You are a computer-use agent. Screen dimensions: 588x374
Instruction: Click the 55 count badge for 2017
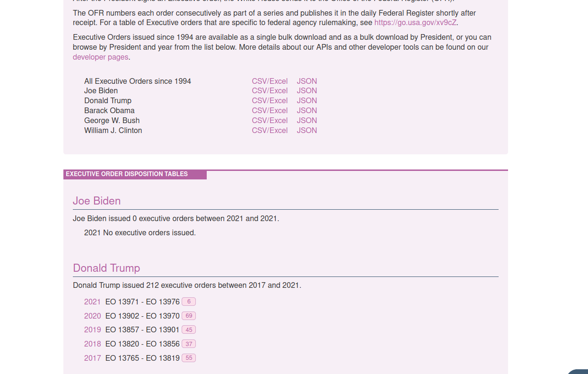click(x=189, y=358)
